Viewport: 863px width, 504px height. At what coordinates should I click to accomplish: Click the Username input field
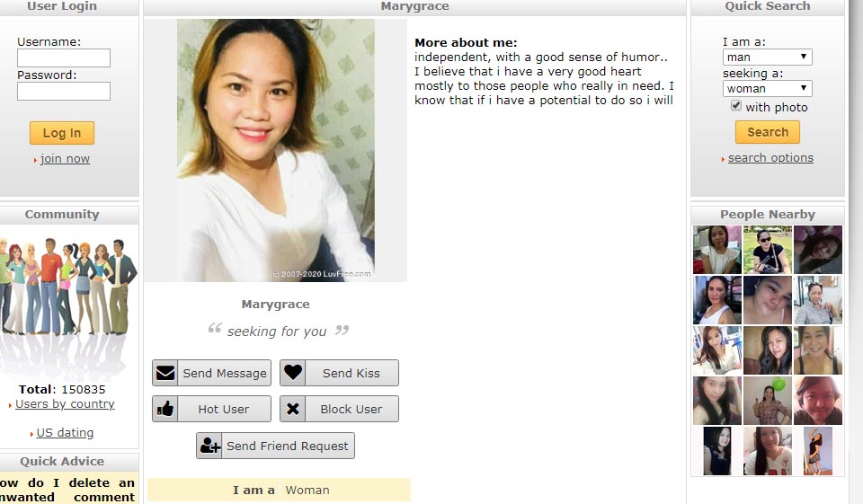(x=64, y=57)
